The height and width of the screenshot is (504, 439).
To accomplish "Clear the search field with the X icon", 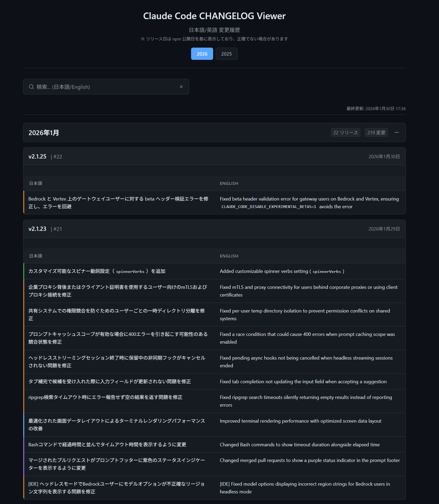I will [x=181, y=87].
